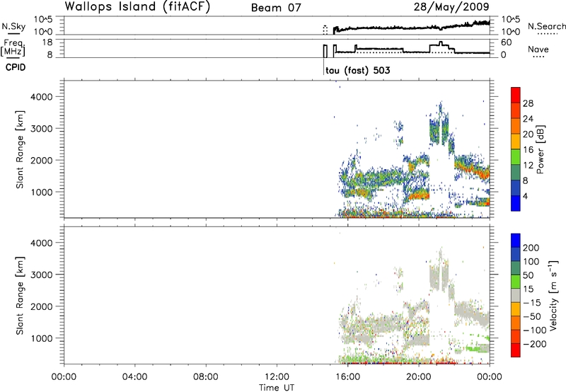The image size is (566, 392).
Task: Select the '08:00' time tick label
Action: [206, 377]
